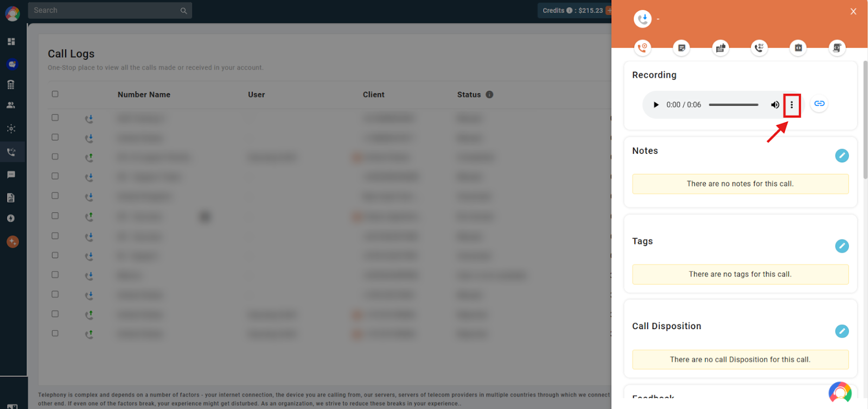Open the recording player three-dot menu

[x=792, y=105]
